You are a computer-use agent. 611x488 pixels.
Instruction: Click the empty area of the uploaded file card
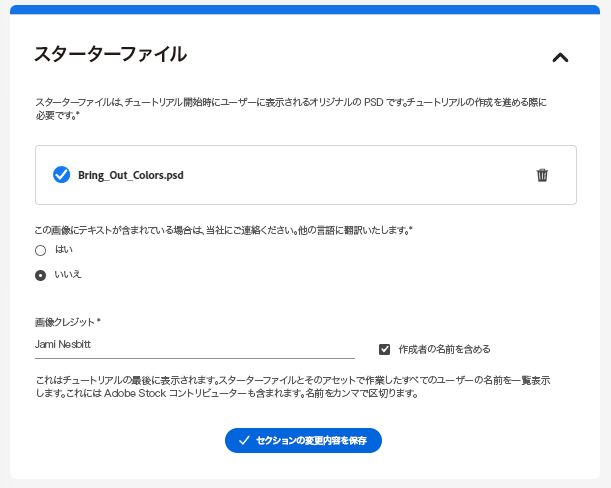point(350,175)
